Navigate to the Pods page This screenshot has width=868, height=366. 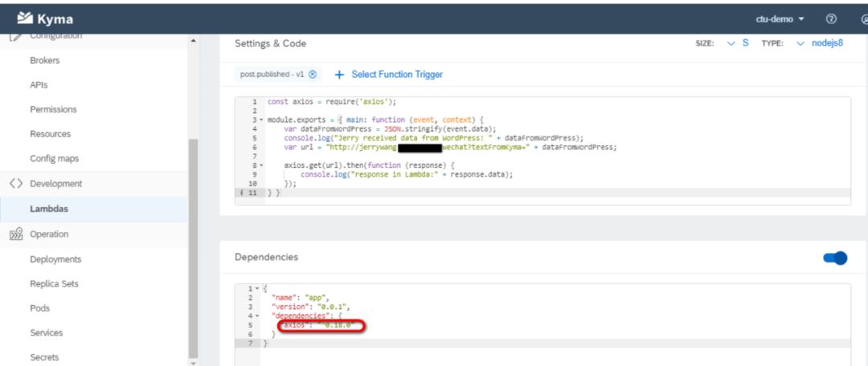(x=40, y=308)
